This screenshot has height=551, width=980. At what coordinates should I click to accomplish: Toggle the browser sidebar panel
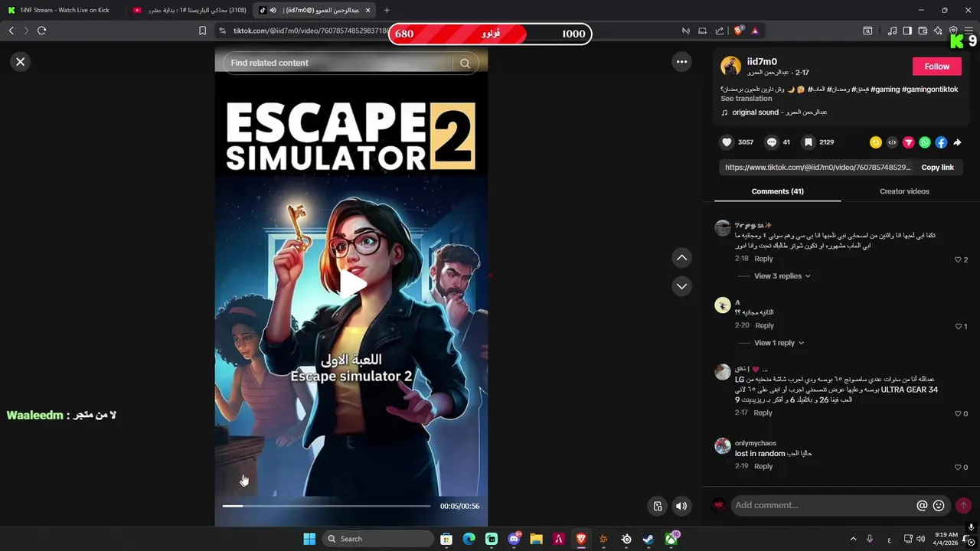pyautogui.click(x=907, y=31)
